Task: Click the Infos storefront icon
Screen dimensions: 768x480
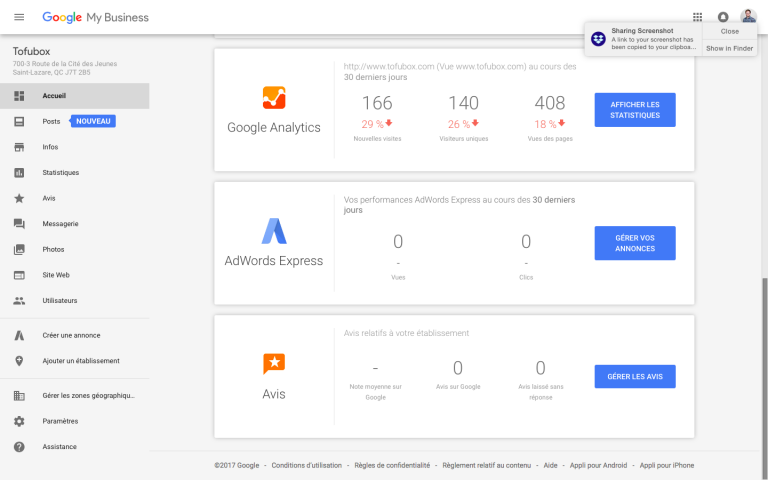Action: (19, 147)
